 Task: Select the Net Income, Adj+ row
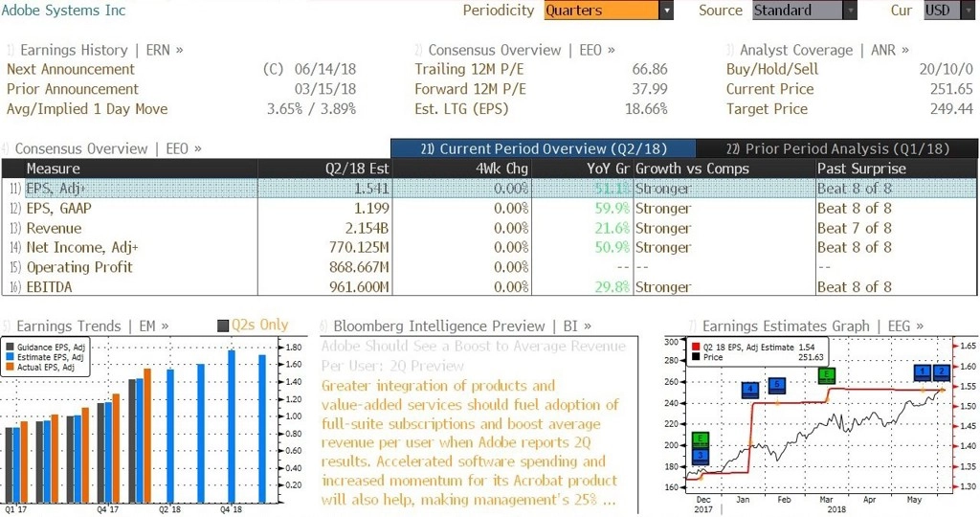pos(489,248)
